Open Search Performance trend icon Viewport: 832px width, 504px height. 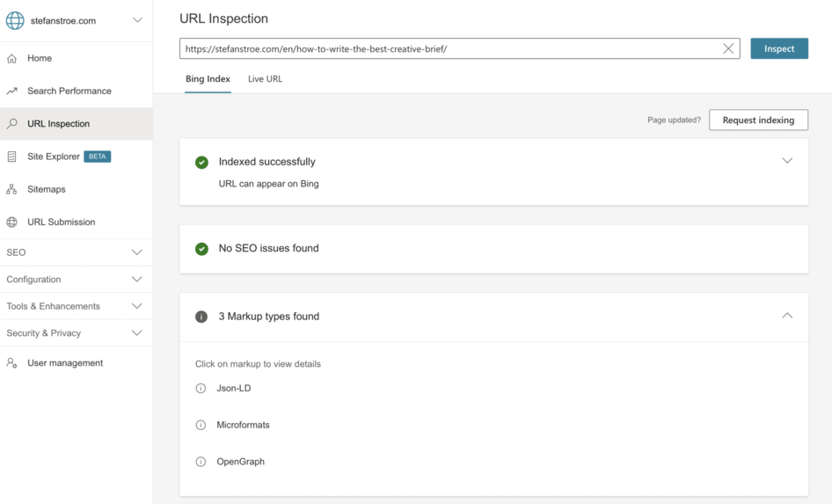click(x=11, y=91)
